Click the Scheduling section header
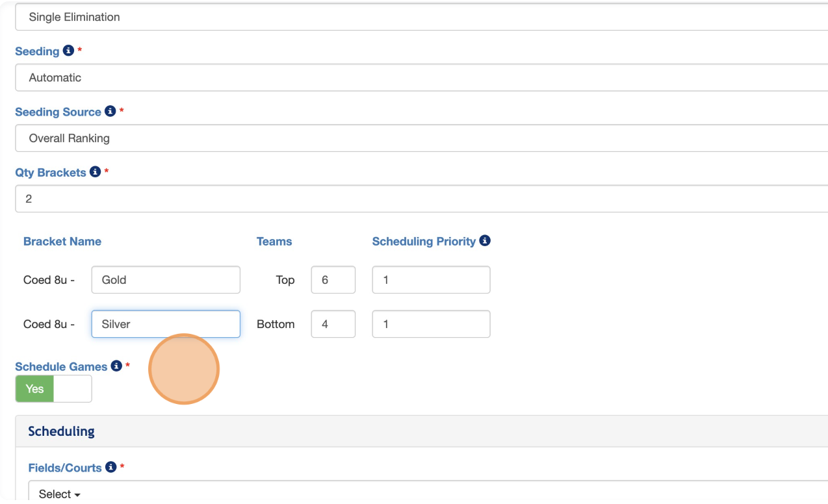 pyautogui.click(x=62, y=431)
